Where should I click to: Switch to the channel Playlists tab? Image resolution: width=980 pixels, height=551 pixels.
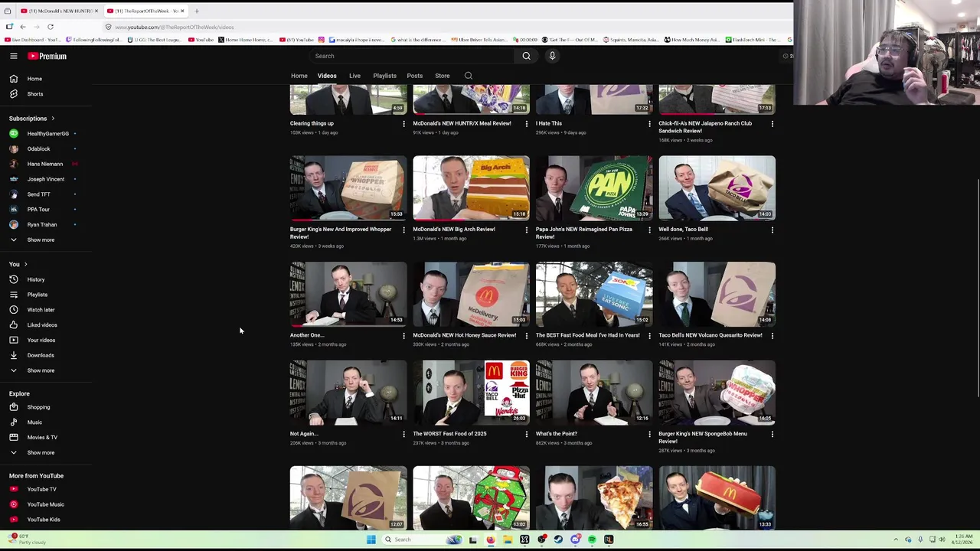click(x=384, y=76)
